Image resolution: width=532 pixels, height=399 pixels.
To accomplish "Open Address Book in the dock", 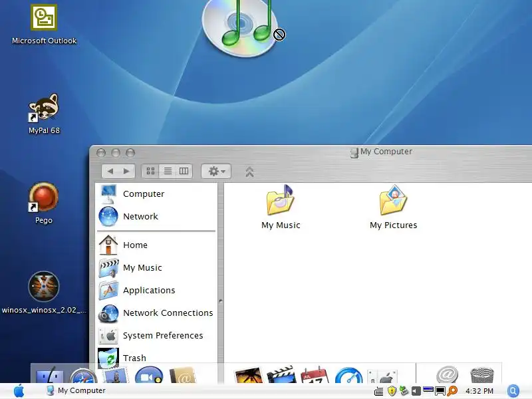I will click(182, 375).
